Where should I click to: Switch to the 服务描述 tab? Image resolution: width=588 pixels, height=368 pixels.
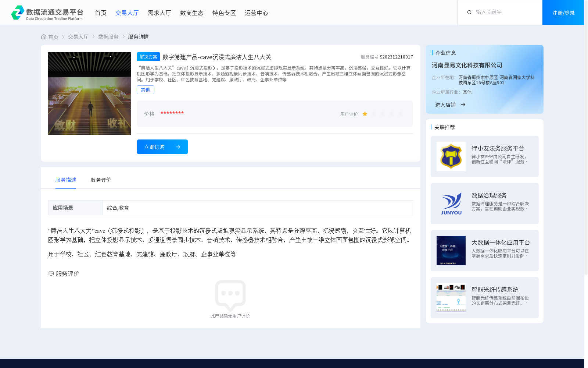click(66, 180)
